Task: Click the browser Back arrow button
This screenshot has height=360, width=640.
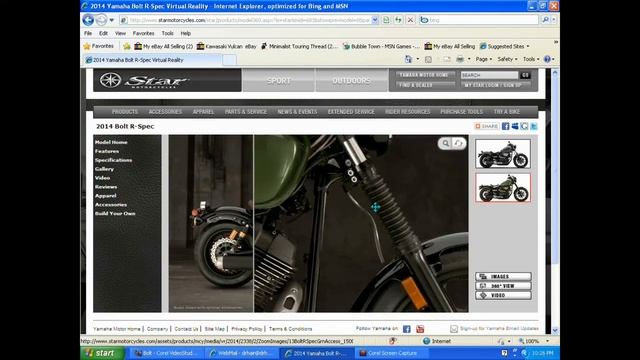Action: 88,20
